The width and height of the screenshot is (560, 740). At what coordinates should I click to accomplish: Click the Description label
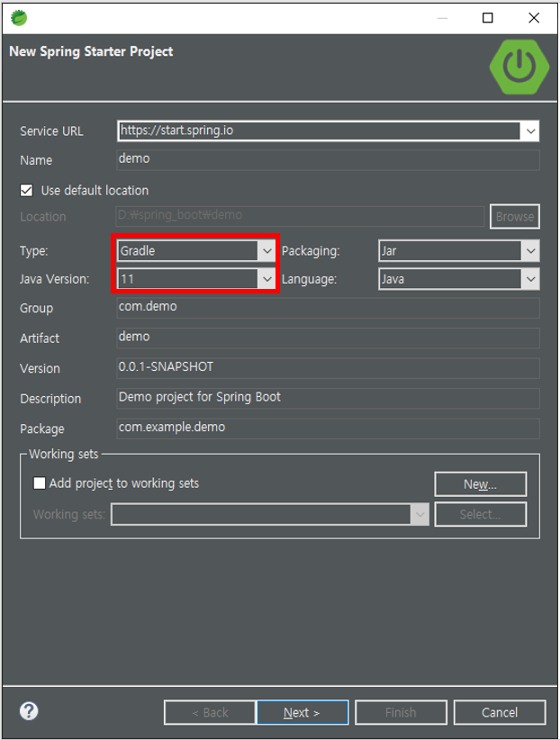[x=50, y=399]
